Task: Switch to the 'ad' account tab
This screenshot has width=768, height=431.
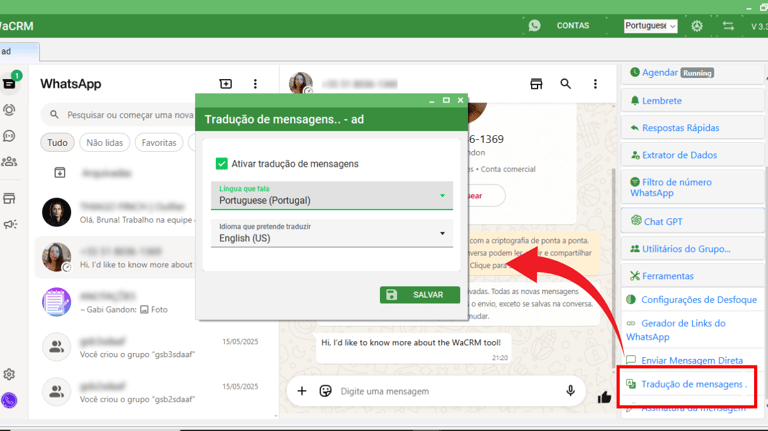Action: 19,51
